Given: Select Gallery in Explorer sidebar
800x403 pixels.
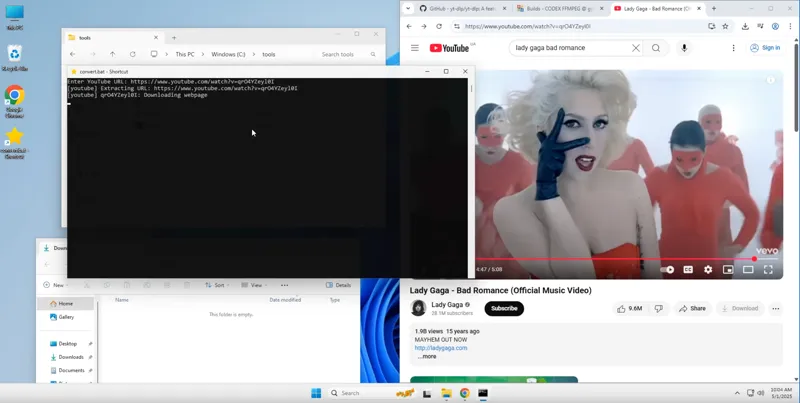Looking at the screenshot, I should pyautogui.click(x=66, y=317).
